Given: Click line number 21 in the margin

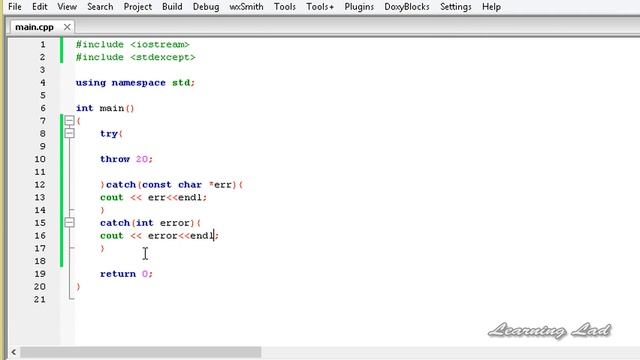Looking at the screenshot, I should (40, 299).
